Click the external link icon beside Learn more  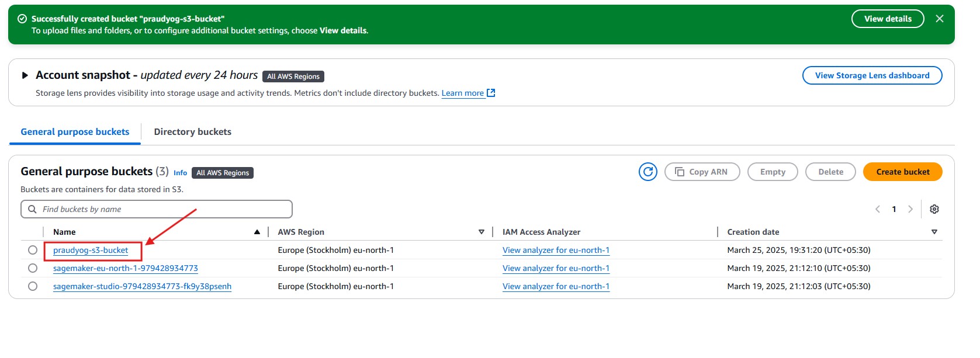pyautogui.click(x=491, y=93)
